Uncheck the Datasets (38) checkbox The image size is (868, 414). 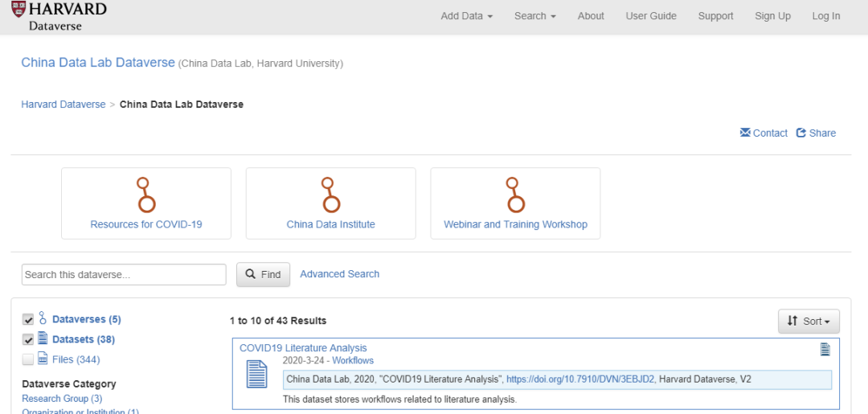coord(28,339)
